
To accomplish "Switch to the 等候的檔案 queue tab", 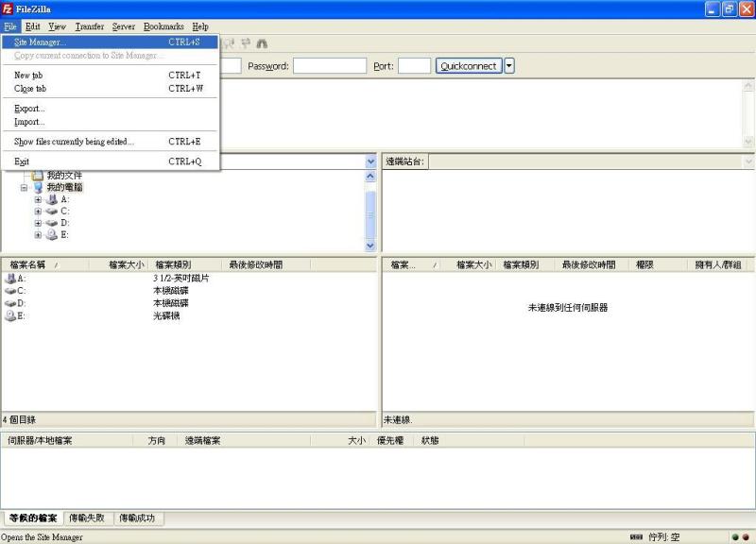I will 33,518.
